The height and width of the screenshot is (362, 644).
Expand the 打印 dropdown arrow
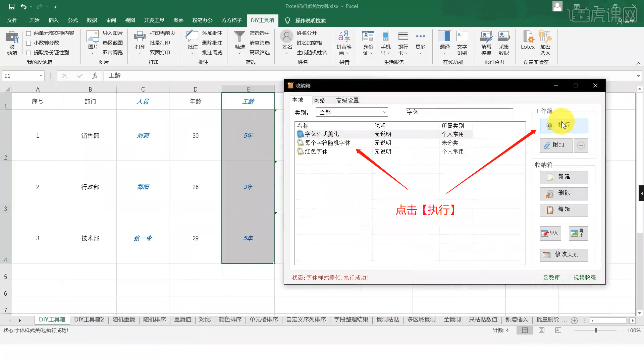point(140,53)
